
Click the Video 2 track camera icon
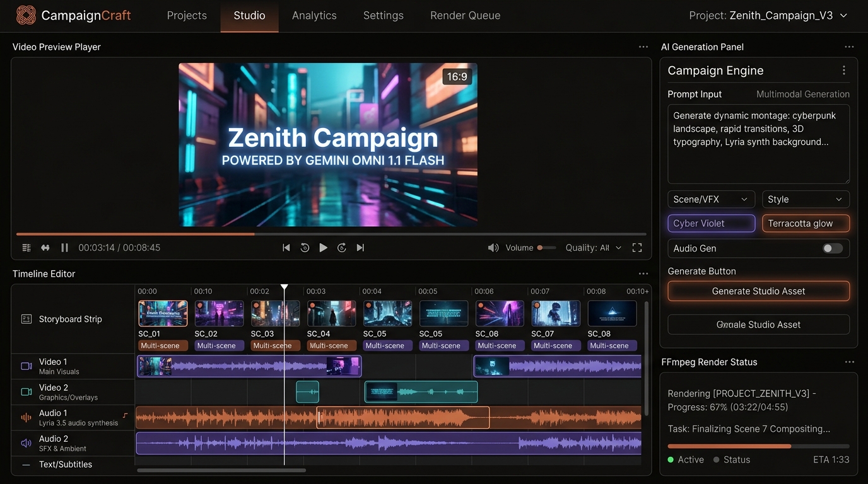(26, 392)
